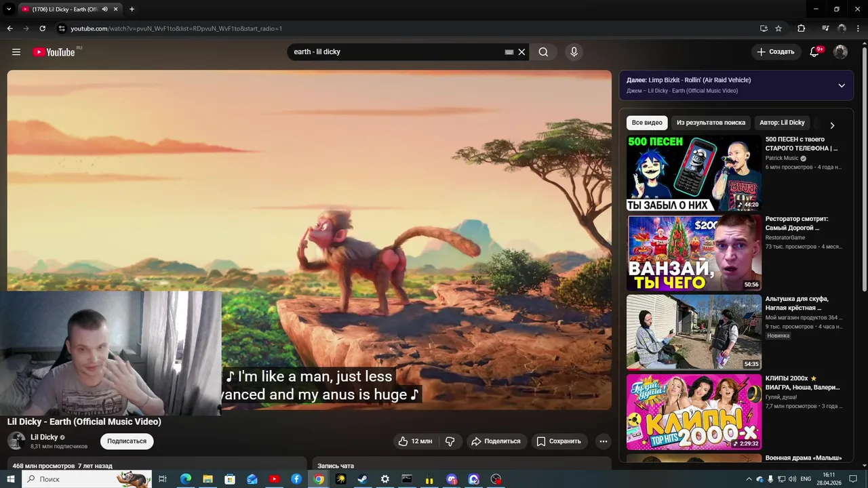Open Settings gear on taskbar
The image size is (868, 488).
pos(385,479)
